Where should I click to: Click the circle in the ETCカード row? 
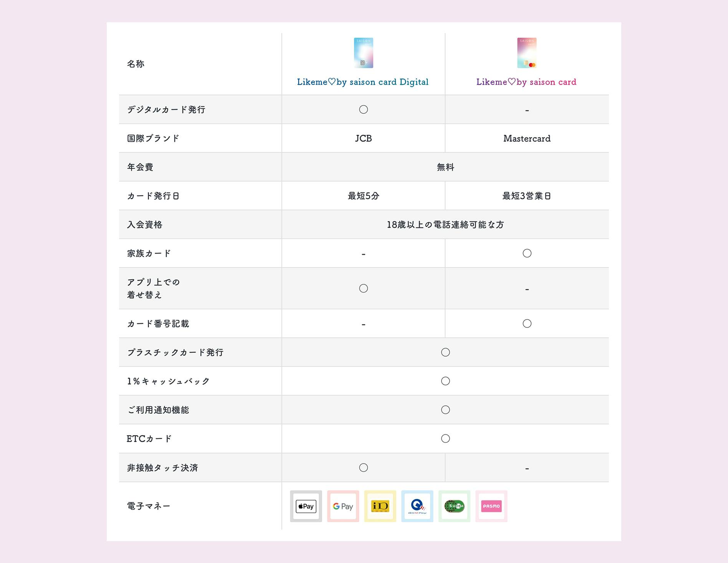[x=445, y=439]
